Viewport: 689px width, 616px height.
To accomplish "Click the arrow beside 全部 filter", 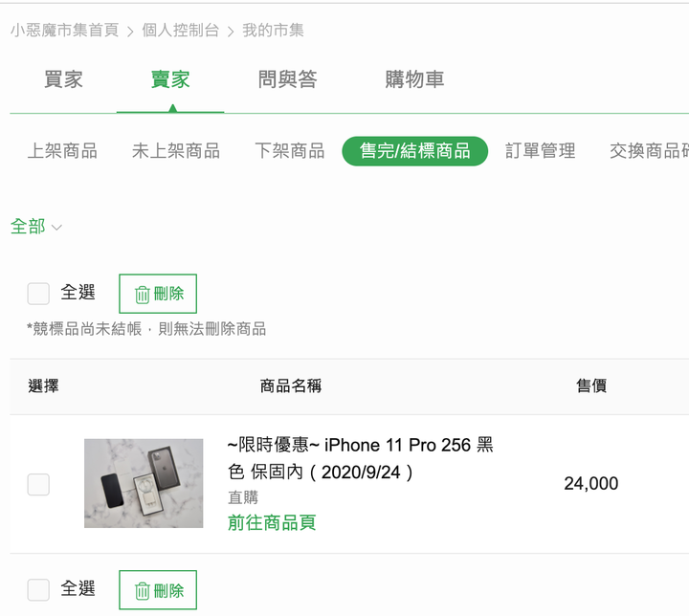I will pos(56,228).
